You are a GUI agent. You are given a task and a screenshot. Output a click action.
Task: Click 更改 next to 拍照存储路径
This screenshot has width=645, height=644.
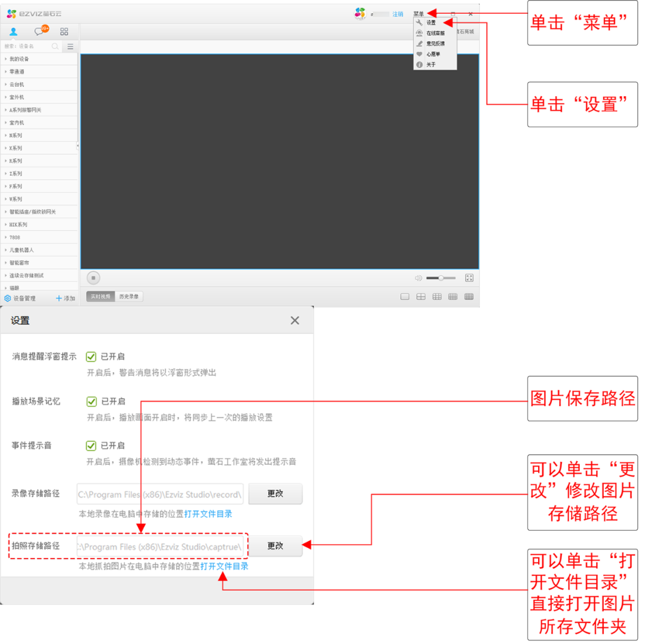pyautogui.click(x=275, y=546)
